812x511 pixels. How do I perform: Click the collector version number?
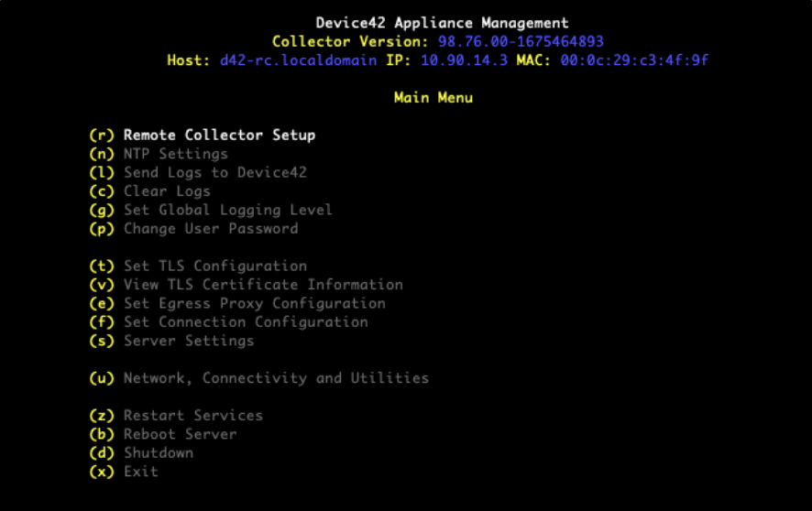click(521, 41)
